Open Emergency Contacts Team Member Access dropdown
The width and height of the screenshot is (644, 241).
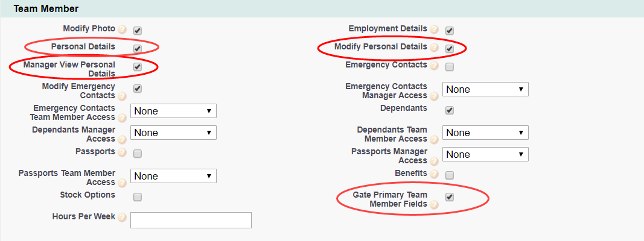173,111
